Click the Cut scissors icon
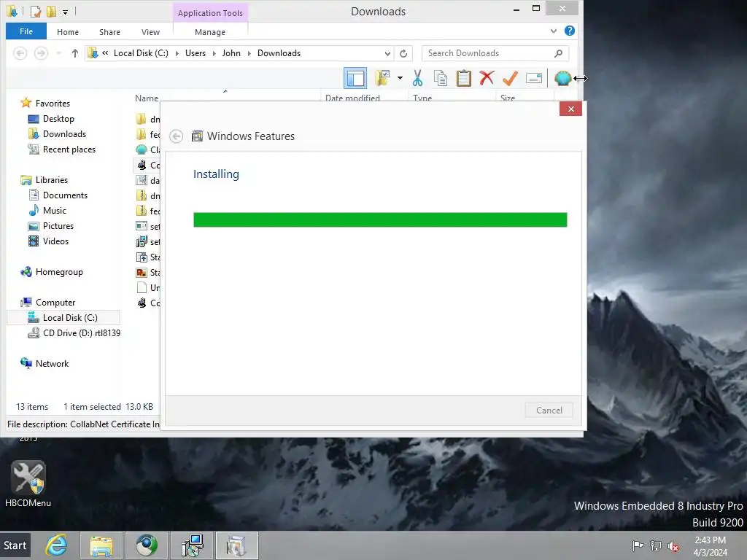The height and width of the screenshot is (560, 747). tap(417, 78)
